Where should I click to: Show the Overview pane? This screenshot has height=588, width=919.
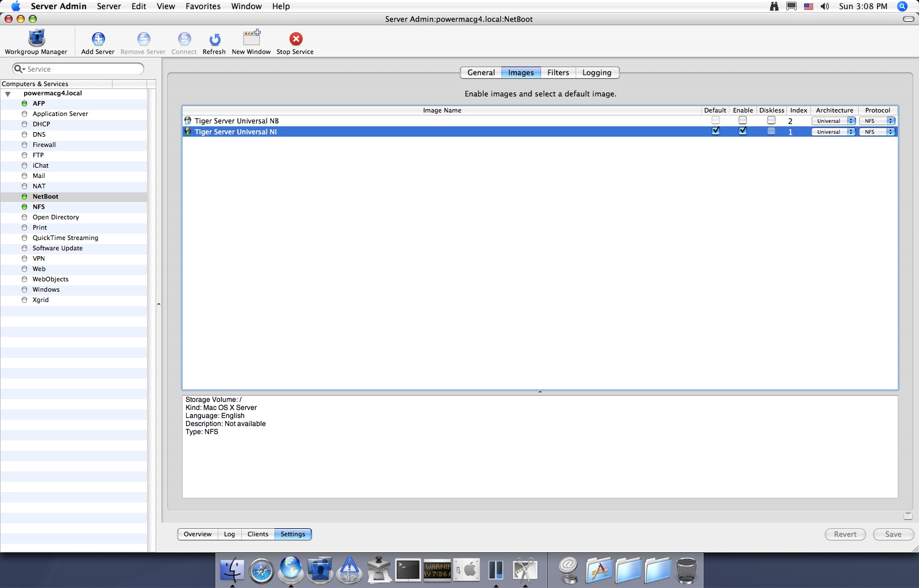(198, 534)
